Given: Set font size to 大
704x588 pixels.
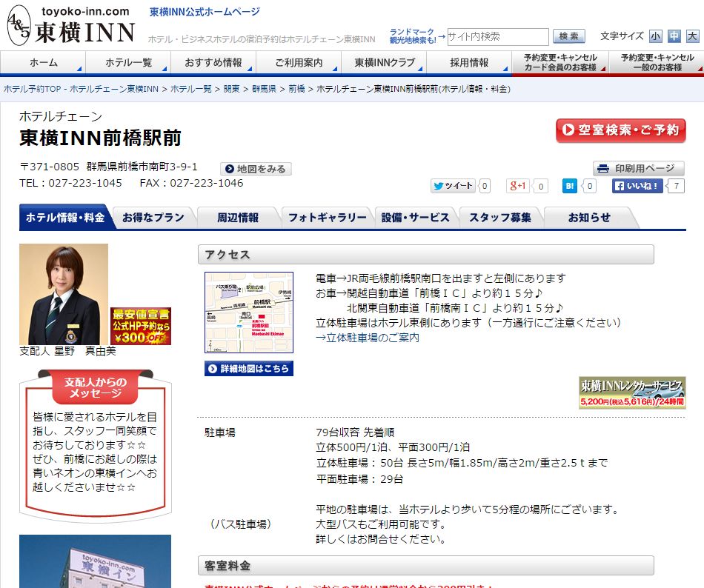Looking at the screenshot, I should click(692, 36).
